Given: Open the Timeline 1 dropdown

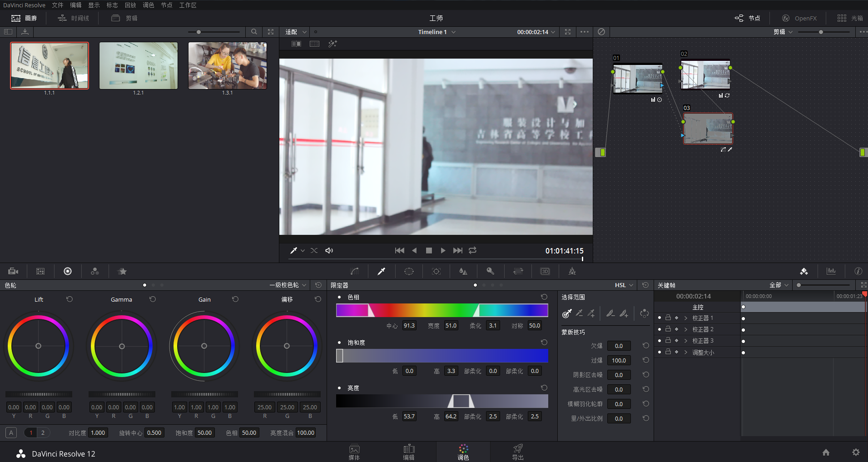Looking at the screenshot, I should coord(437,32).
